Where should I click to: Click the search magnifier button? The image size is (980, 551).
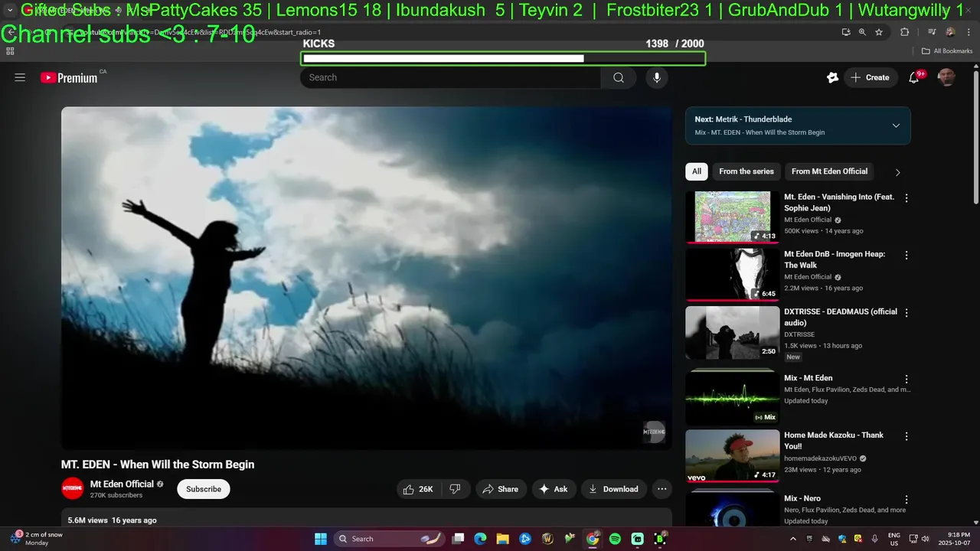point(619,77)
